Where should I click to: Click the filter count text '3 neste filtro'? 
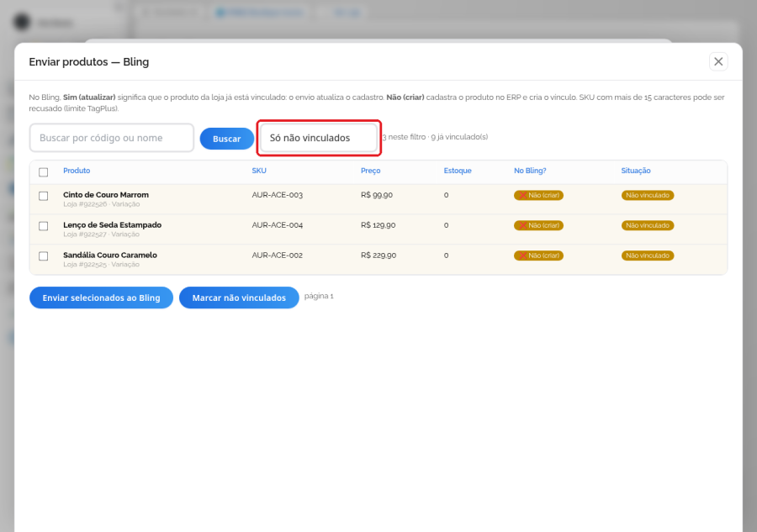[404, 137]
